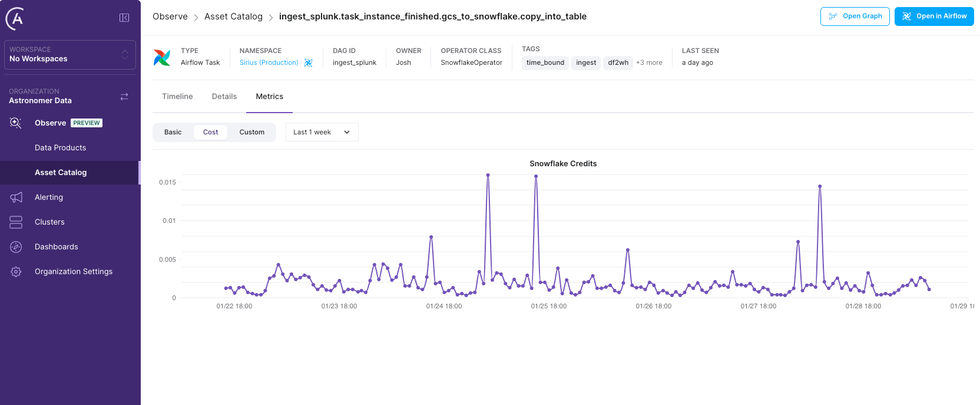Open the Last 1 week dropdown
This screenshot has width=980, height=405.
click(322, 132)
